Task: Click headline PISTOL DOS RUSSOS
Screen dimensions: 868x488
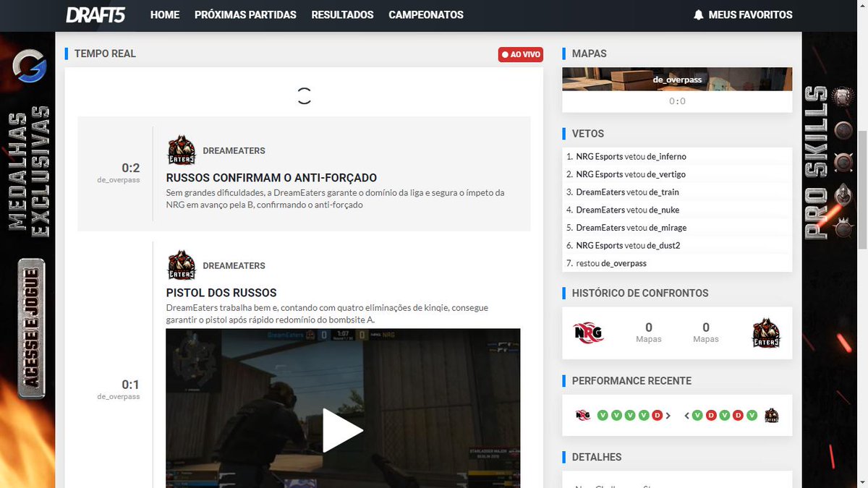Action: pos(221,293)
